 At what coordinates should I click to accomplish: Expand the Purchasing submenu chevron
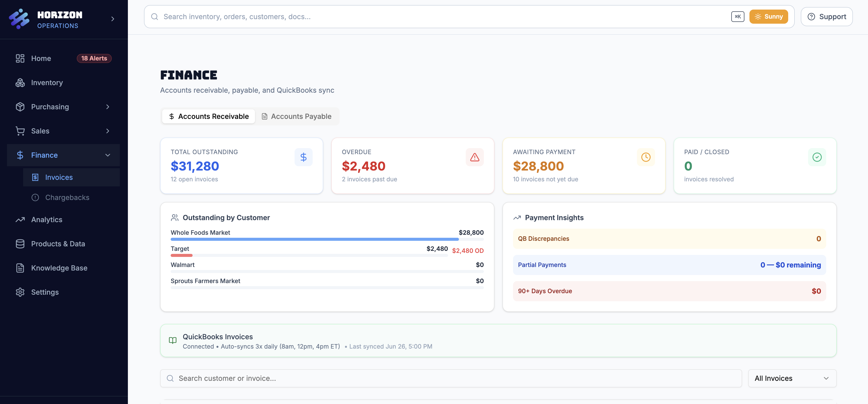pyautogui.click(x=108, y=107)
